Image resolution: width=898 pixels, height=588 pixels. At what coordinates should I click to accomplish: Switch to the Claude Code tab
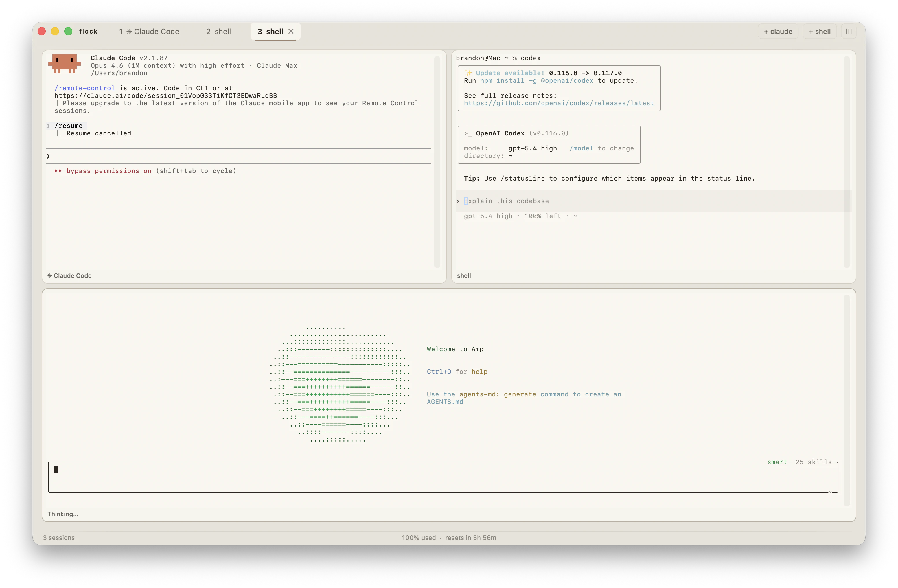coord(149,32)
